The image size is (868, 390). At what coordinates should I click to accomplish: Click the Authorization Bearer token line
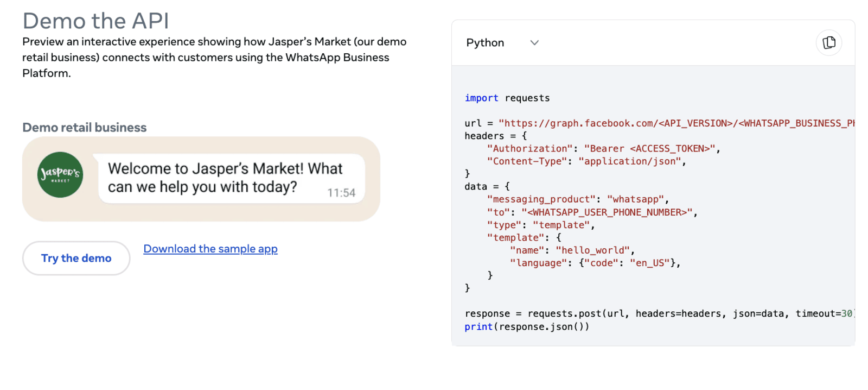[x=604, y=148]
